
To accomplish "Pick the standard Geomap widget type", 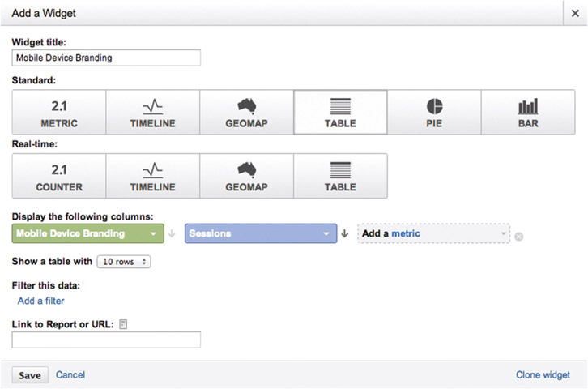I will click(246, 112).
